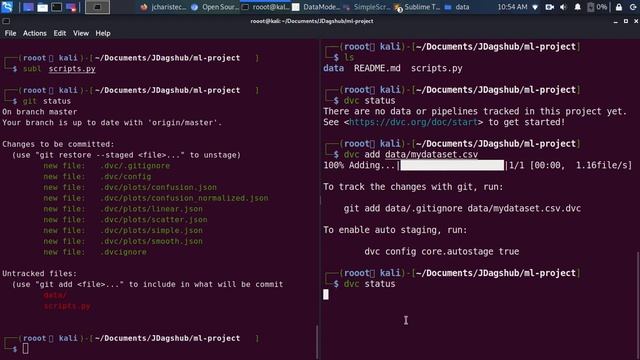Screen dimensions: 640x360
Task: Open the View menu
Action: tap(81, 33)
